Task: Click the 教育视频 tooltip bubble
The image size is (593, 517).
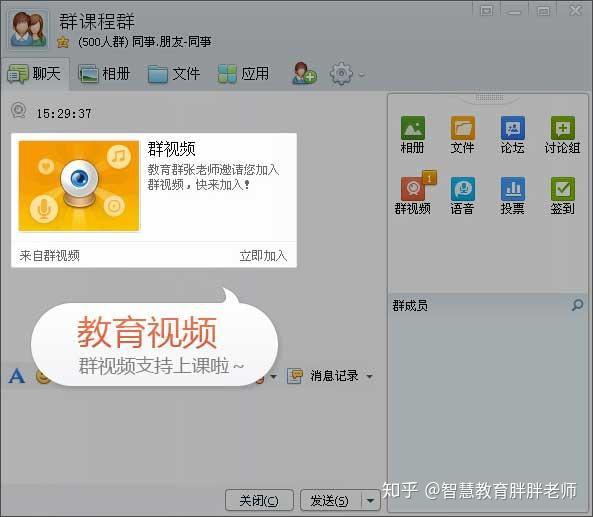Action: pos(154,343)
